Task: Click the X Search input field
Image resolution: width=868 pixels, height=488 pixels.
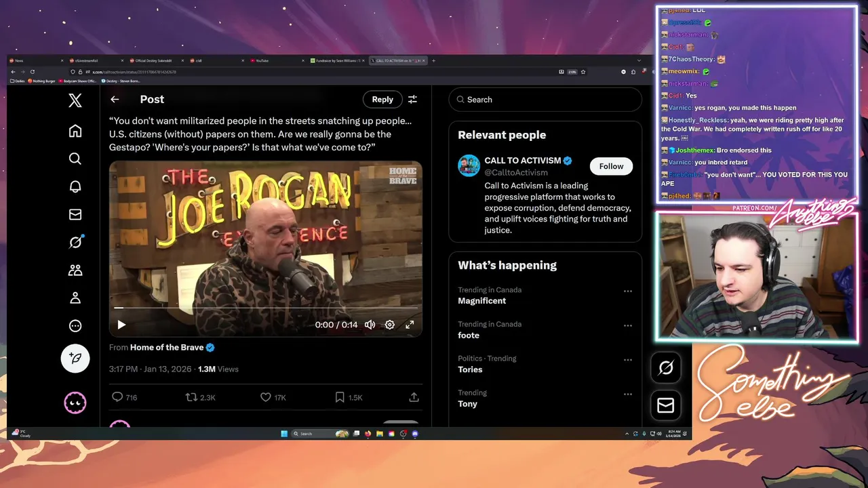Action: (x=545, y=100)
